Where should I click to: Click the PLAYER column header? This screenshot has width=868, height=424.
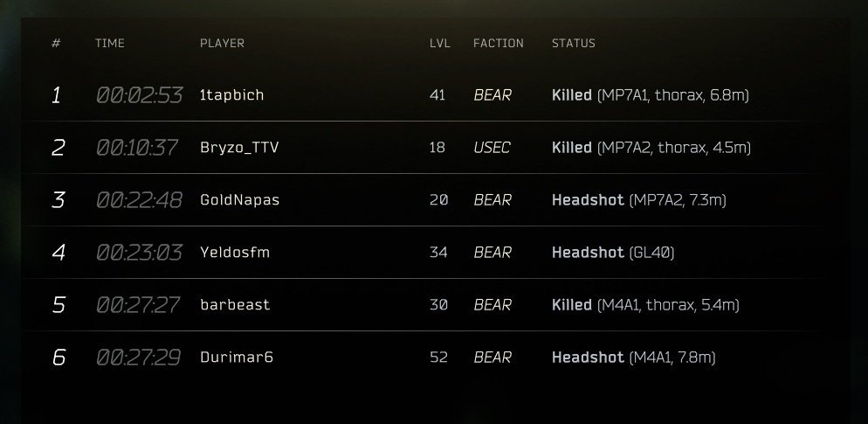click(x=222, y=43)
